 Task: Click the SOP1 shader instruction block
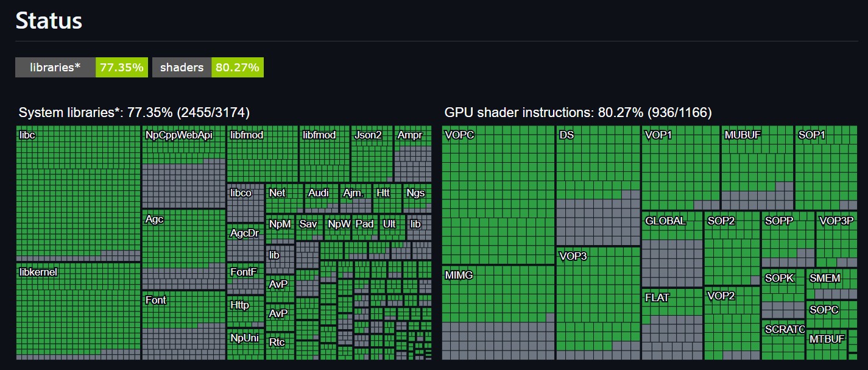pos(826,168)
